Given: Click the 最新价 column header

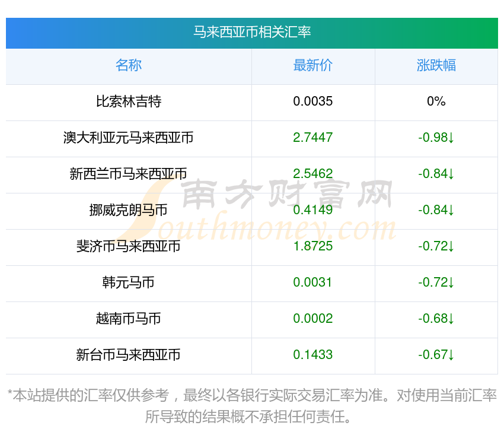Looking at the screenshot, I should point(312,65).
